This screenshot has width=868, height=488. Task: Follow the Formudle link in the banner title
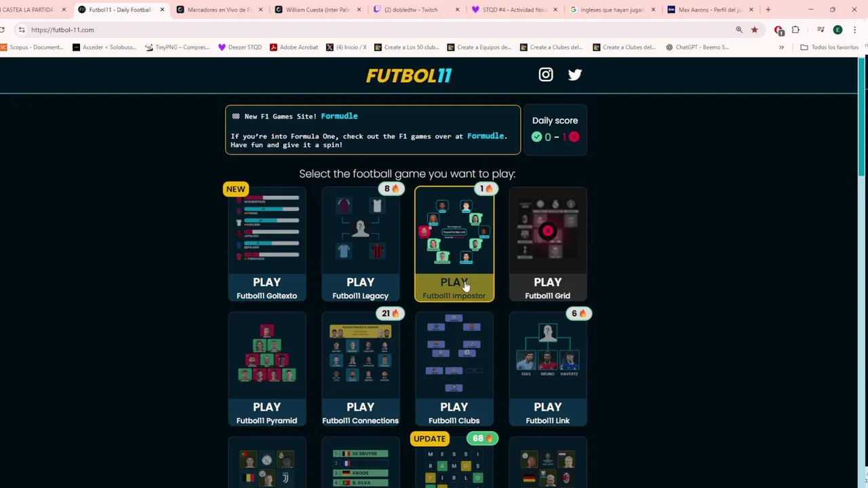(x=339, y=116)
